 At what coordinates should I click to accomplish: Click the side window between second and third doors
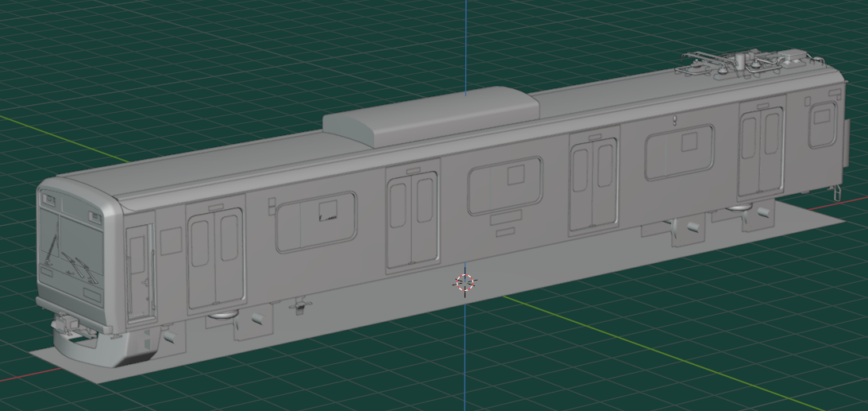click(x=505, y=185)
